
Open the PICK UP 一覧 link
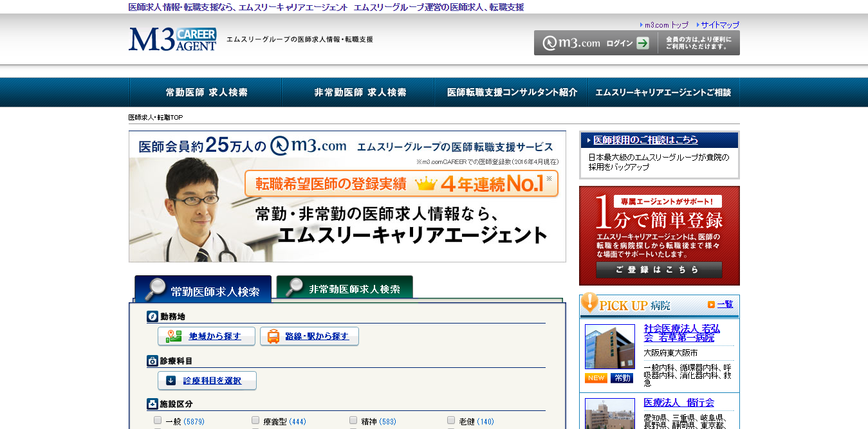[725, 305]
